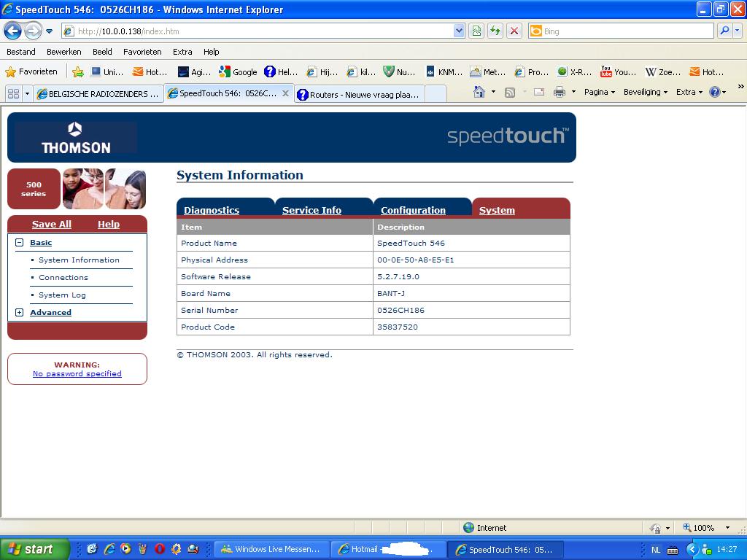Image resolution: width=747 pixels, height=560 pixels.
Task: Open the Favorieten menu in menu bar
Action: pos(142,52)
